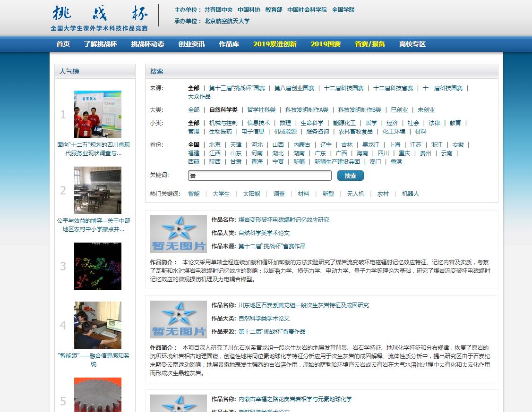Open the gear thumbnail ranked fifth
This screenshot has height=412, width=532.
(97, 395)
